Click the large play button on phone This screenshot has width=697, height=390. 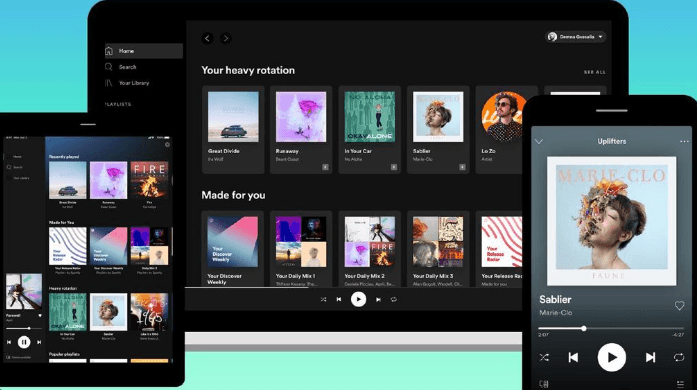click(612, 357)
